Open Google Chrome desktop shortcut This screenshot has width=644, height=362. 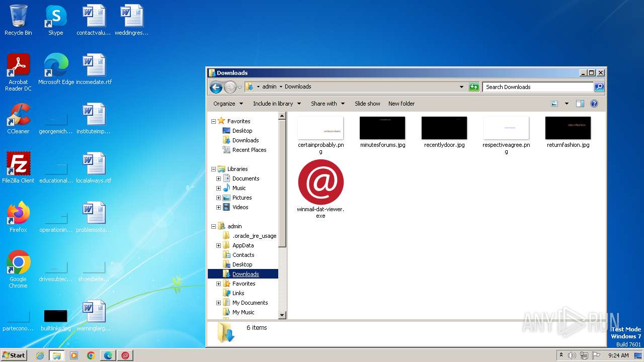18,269
